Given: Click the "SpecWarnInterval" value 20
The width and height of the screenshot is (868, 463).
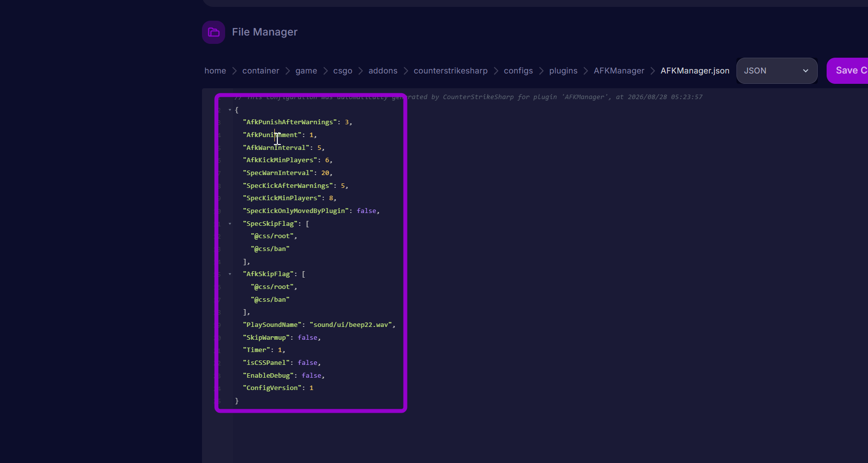Looking at the screenshot, I should point(325,173).
